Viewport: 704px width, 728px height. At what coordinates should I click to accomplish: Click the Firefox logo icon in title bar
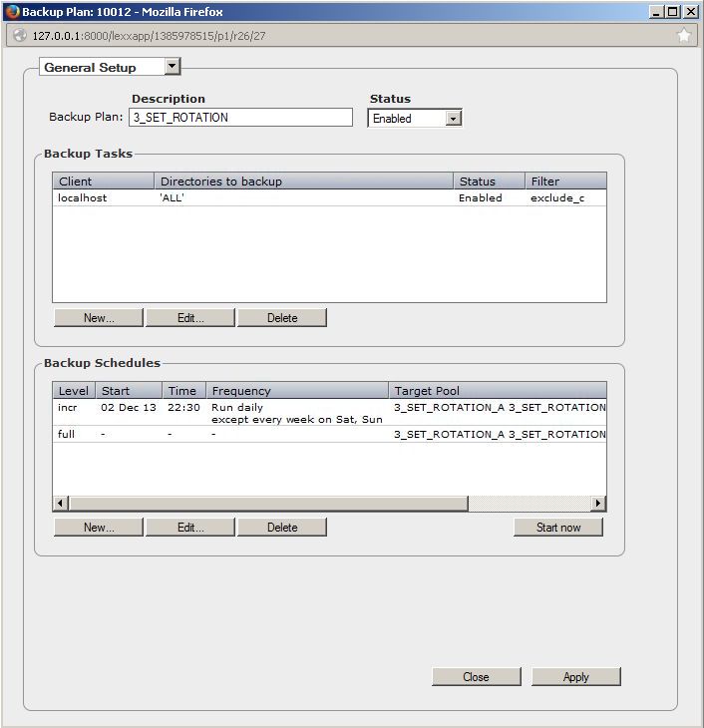click(x=12, y=12)
